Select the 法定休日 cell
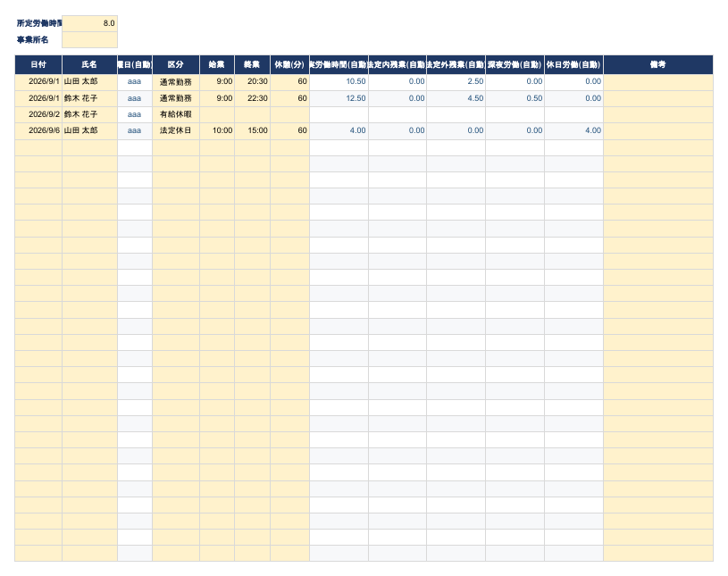728x576 pixels. pyautogui.click(x=176, y=131)
